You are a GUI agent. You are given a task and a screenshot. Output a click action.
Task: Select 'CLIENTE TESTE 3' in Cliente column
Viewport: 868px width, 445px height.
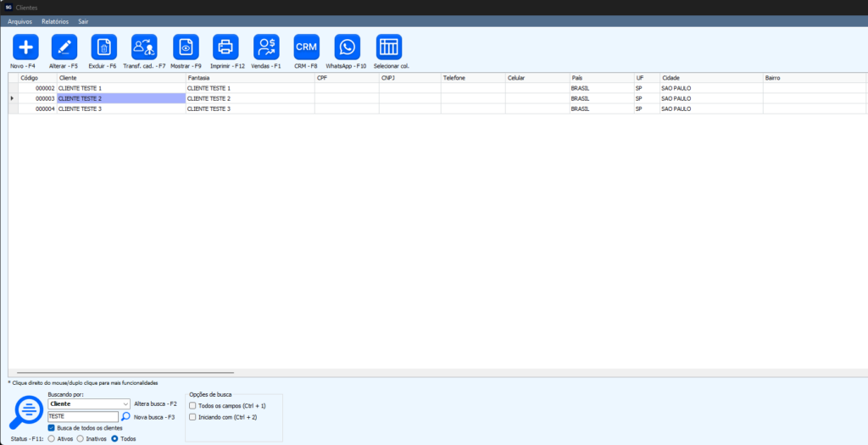121,109
